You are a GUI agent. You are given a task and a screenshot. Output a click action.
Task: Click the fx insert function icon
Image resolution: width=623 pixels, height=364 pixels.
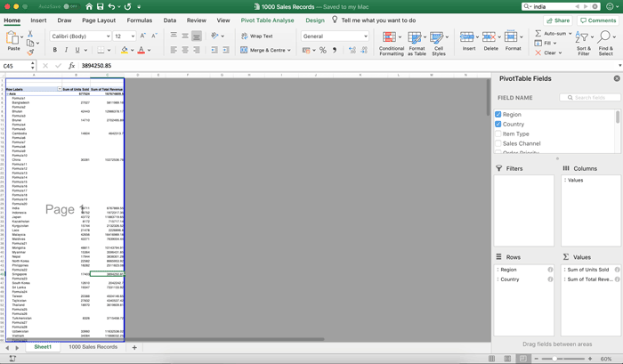71,66
